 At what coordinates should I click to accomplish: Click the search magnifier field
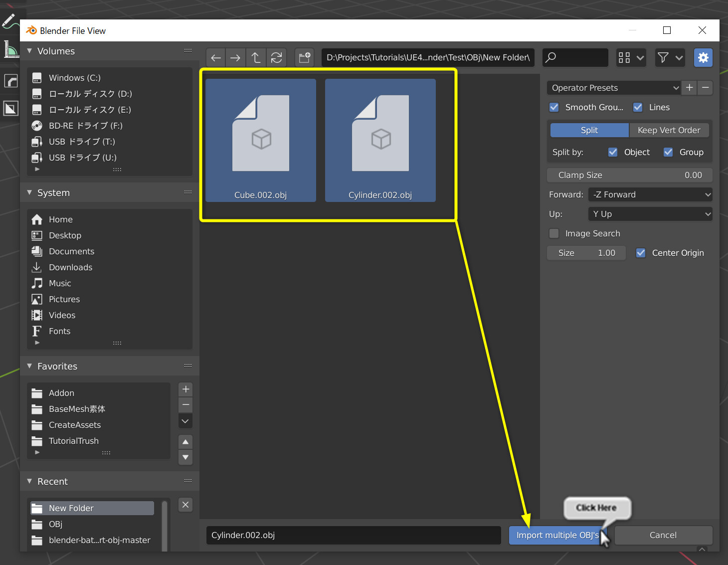coord(575,58)
